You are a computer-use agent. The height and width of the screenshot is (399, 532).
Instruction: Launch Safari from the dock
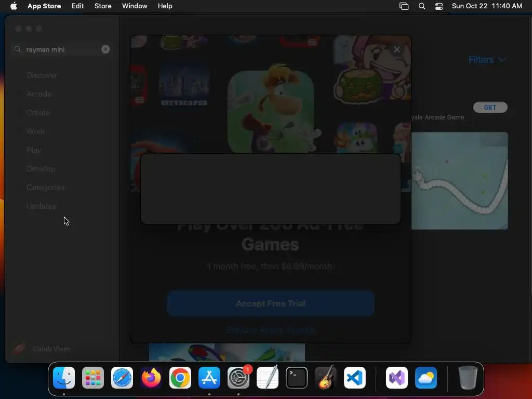coord(122,378)
